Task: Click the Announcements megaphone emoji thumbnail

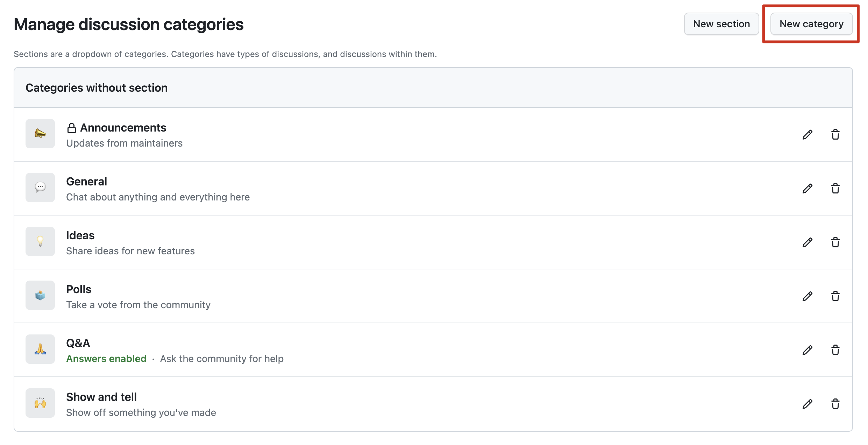Action: [40, 134]
